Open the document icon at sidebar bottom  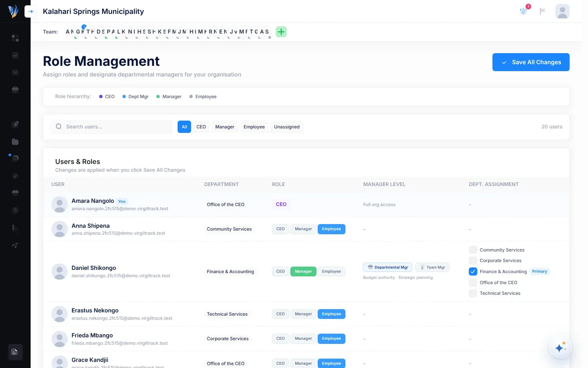(15, 352)
